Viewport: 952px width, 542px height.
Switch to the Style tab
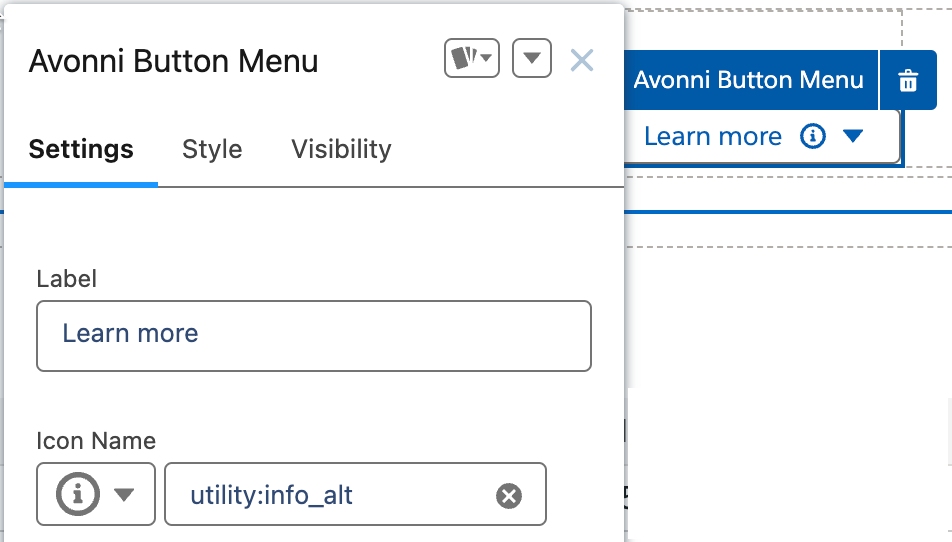click(212, 149)
